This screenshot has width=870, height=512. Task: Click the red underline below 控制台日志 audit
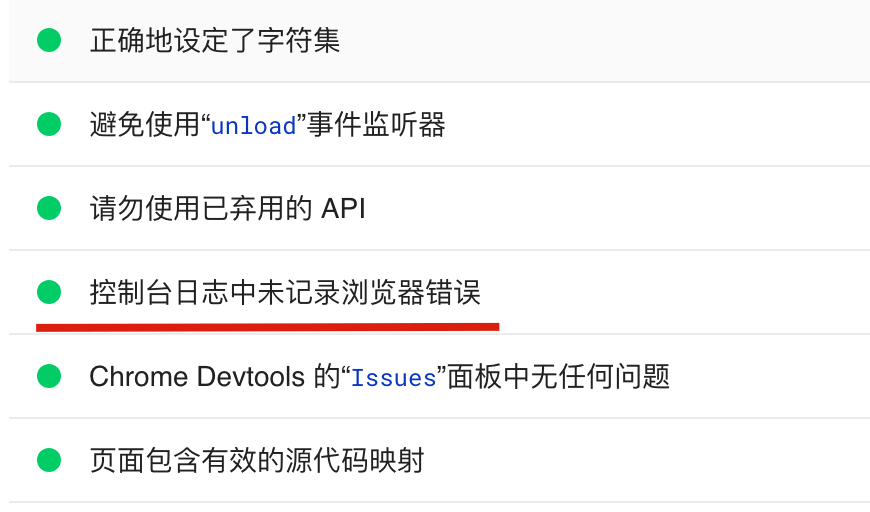(267, 325)
